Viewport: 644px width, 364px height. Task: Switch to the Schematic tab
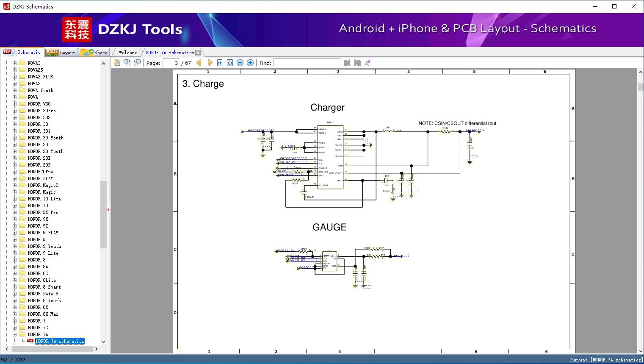[x=22, y=52]
